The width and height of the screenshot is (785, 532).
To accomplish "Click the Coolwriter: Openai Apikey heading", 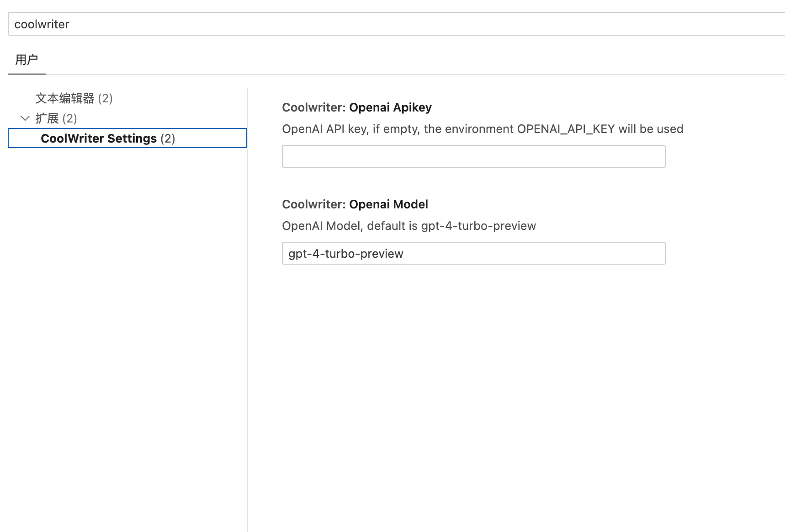I will (357, 107).
